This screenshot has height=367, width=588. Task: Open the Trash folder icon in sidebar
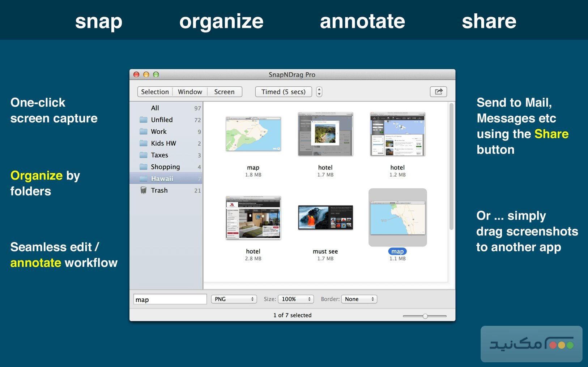point(143,190)
